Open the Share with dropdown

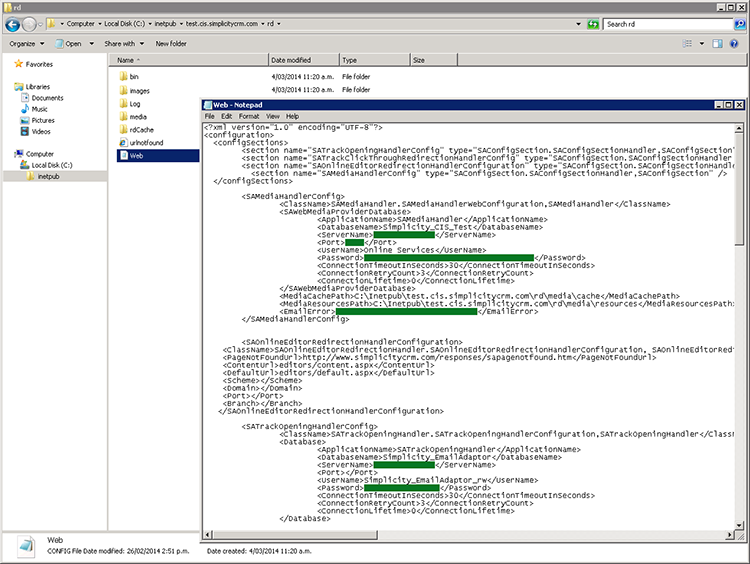pyautogui.click(x=124, y=44)
